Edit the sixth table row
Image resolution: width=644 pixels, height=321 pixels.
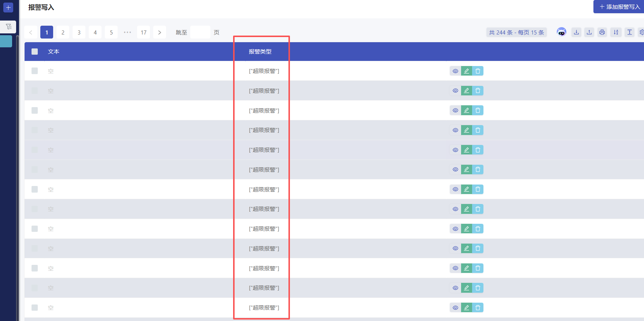tap(466, 169)
